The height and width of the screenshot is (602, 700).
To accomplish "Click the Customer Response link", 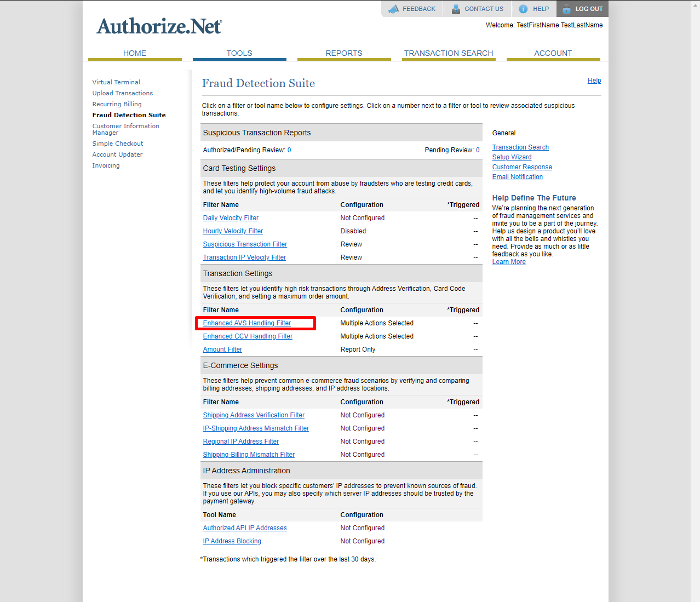I will pyautogui.click(x=522, y=167).
